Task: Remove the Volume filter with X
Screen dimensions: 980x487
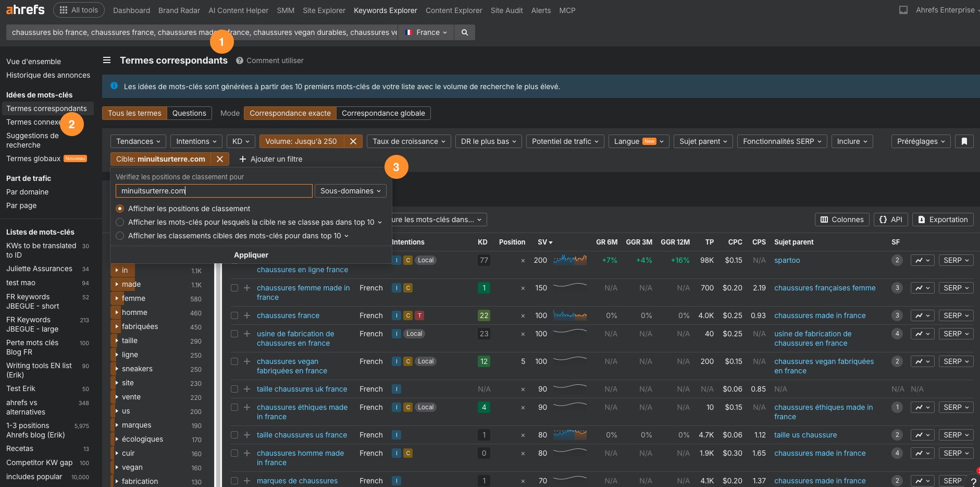Action: click(x=353, y=141)
